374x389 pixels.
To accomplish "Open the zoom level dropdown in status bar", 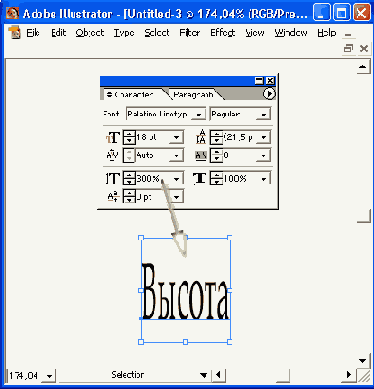I will click(49, 376).
